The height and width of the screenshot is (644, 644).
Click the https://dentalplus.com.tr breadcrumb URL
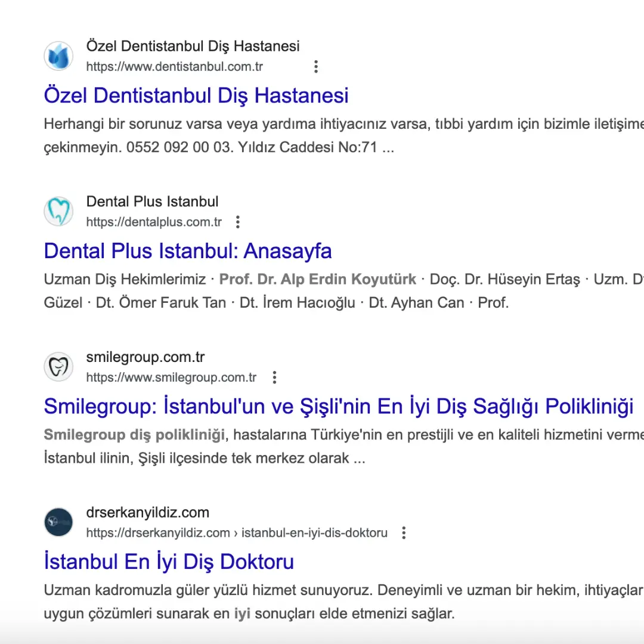(154, 221)
